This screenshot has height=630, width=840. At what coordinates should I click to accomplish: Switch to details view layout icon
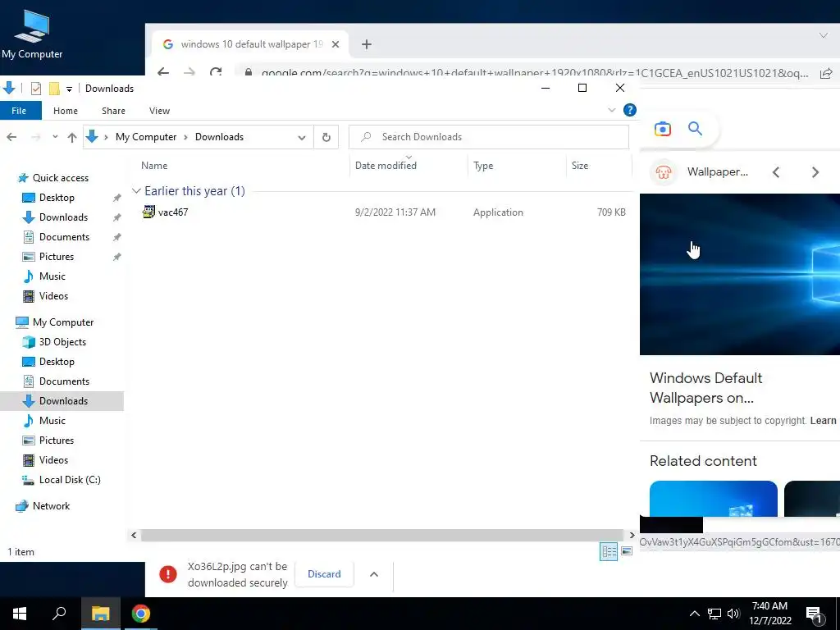pyautogui.click(x=609, y=552)
